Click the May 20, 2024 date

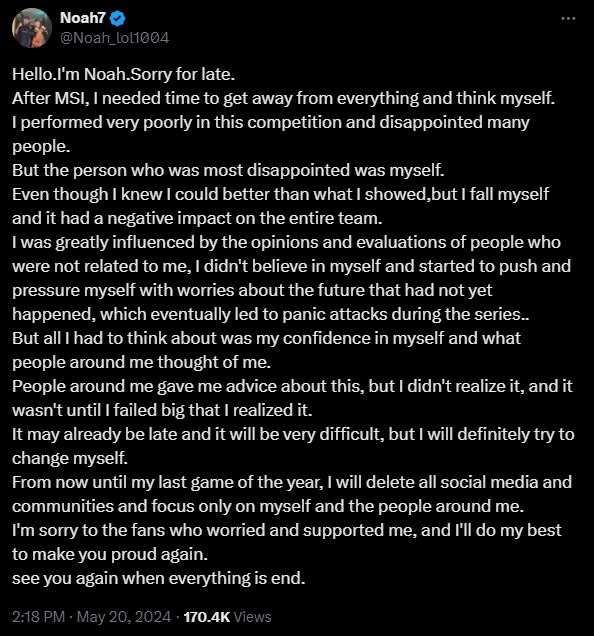click(124, 617)
